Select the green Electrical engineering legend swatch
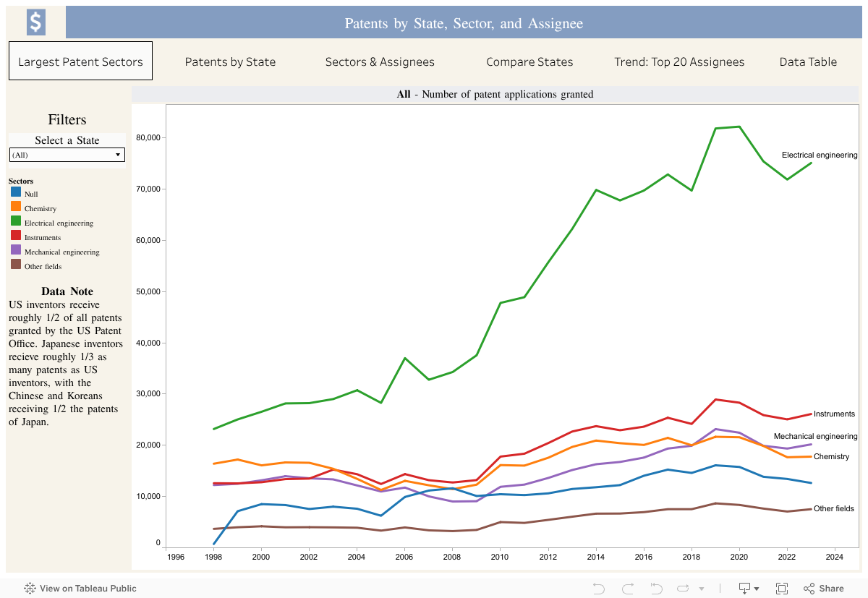 click(15, 221)
